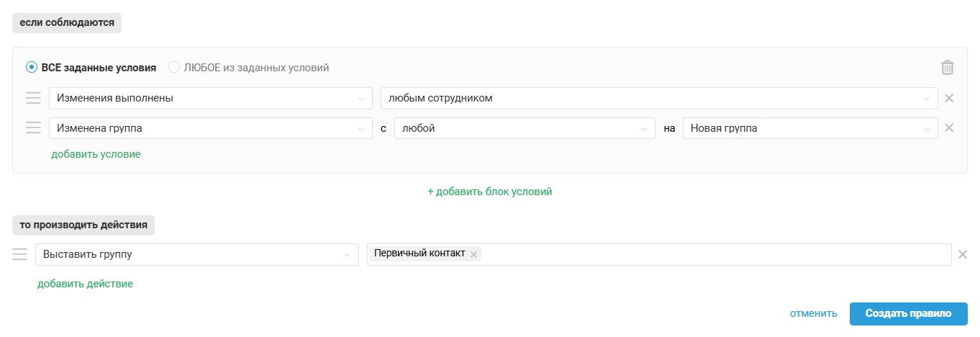Image resolution: width=980 pixels, height=337 pixels.
Task: Remove the "Изменена группа" condition row
Action: (949, 128)
